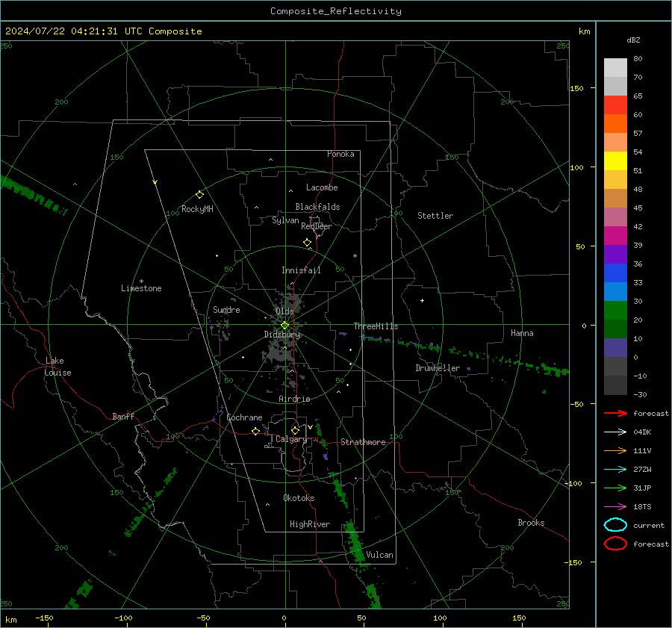This screenshot has height=628, width=672.
Task: Pick the green 31JP arrow symbol
Action: pyautogui.click(x=615, y=488)
